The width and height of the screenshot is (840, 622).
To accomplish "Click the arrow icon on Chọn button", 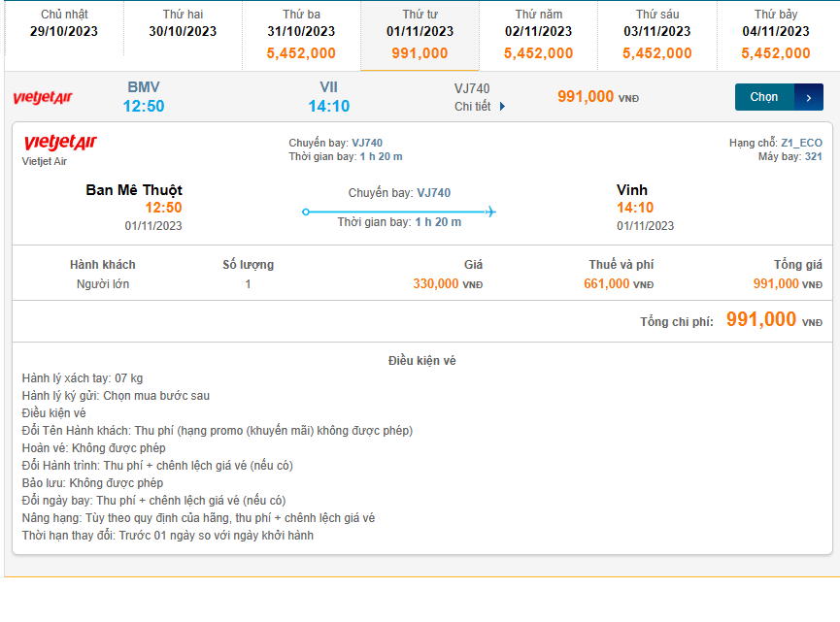I will point(808,97).
